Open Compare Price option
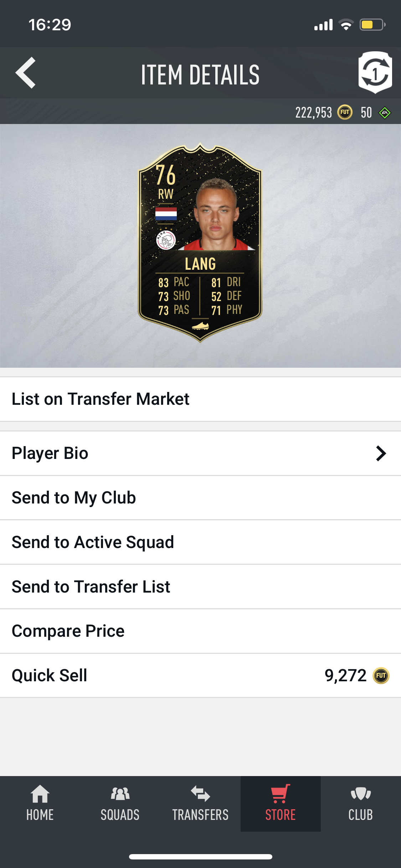Viewport: 401px width, 868px height. click(x=200, y=631)
